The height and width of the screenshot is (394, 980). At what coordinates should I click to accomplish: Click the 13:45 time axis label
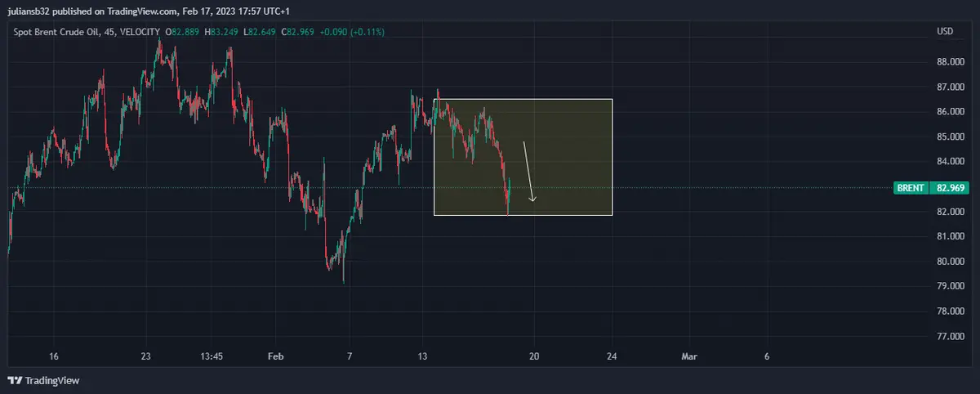point(212,356)
